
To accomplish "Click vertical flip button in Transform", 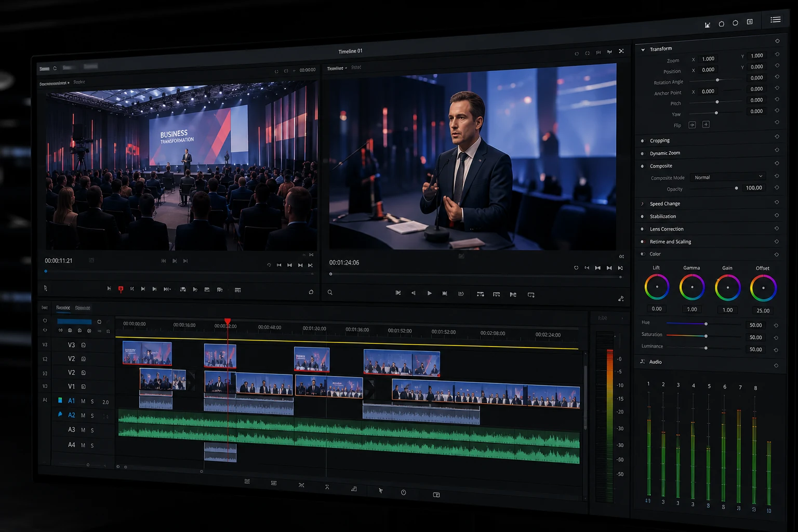I will [x=706, y=124].
